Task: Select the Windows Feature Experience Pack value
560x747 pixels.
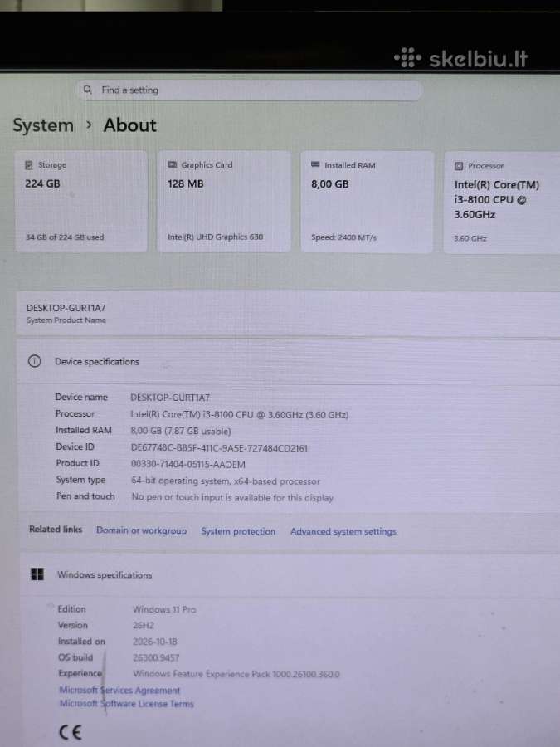Action: pos(236,674)
